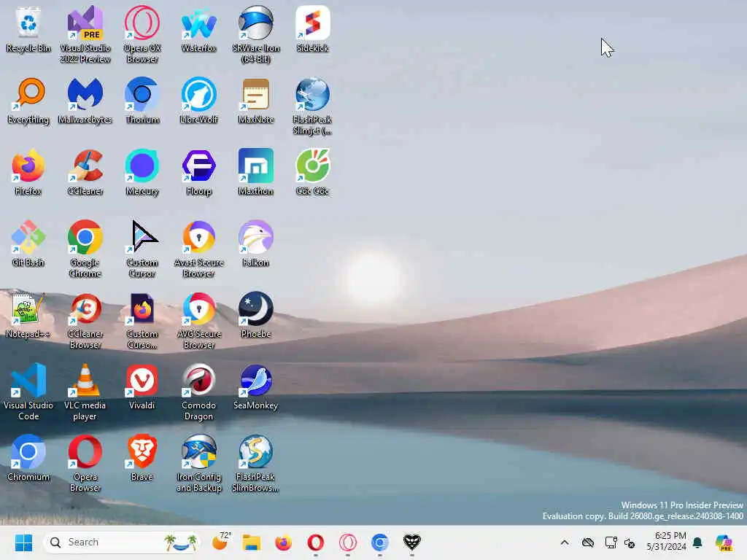Image resolution: width=747 pixels, height=560 pixels.
Task: Open notifications bell icon
Action: pos(698,542)
